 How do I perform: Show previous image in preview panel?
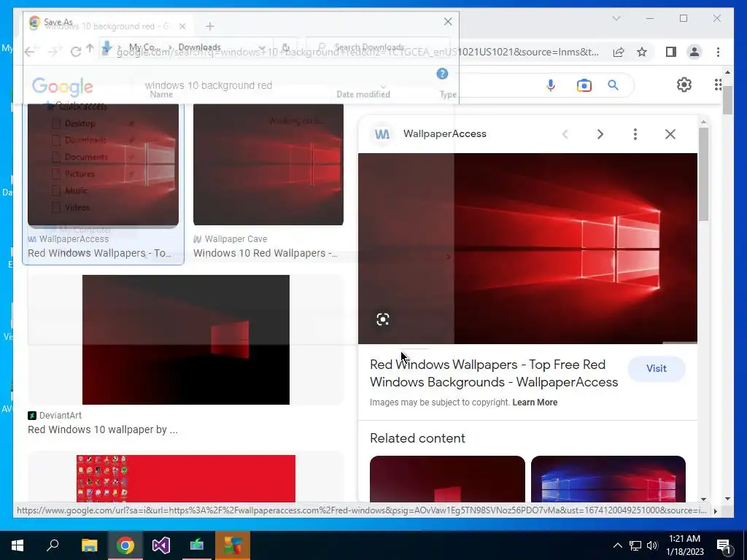565,134
